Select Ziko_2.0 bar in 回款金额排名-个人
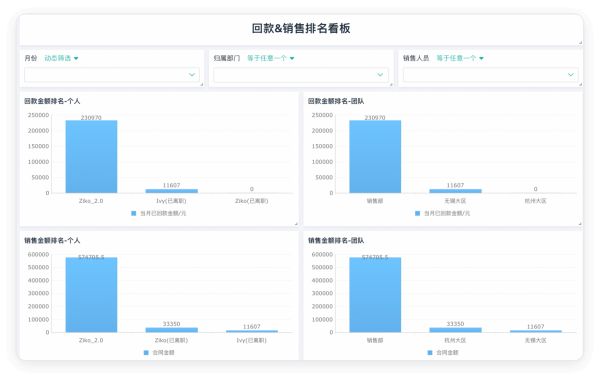 coord(91,157)
